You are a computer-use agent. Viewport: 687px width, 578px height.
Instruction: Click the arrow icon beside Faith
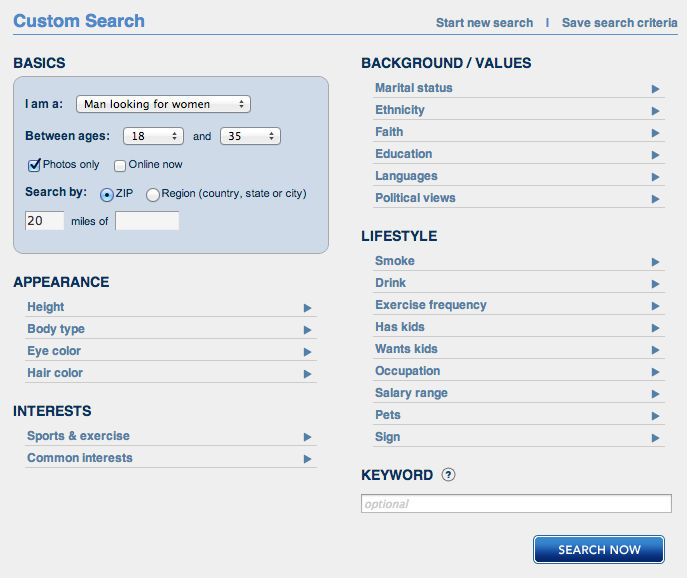(655, 133)
